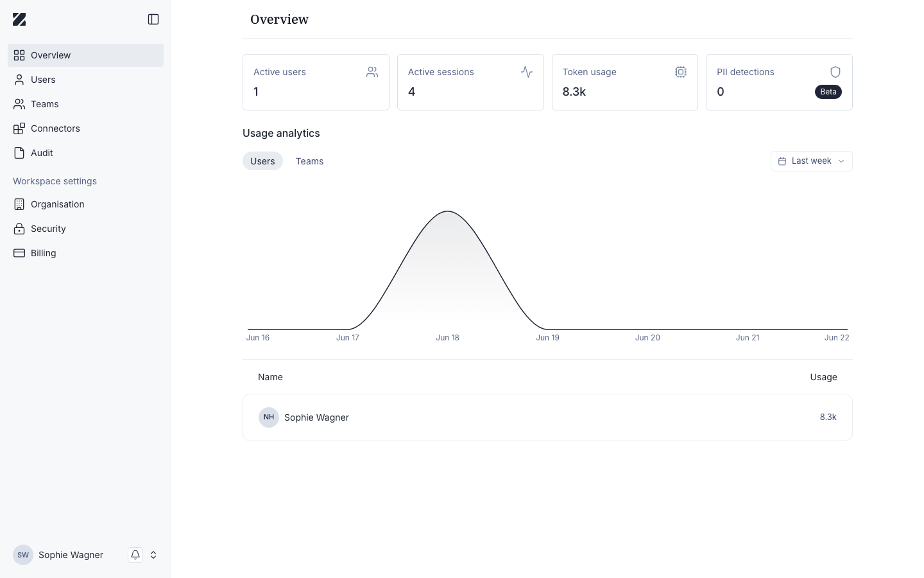Screen dimensions: 924x578
Task: Click the NH avatar next to Sophie Wagner
Action: (269, 417)
